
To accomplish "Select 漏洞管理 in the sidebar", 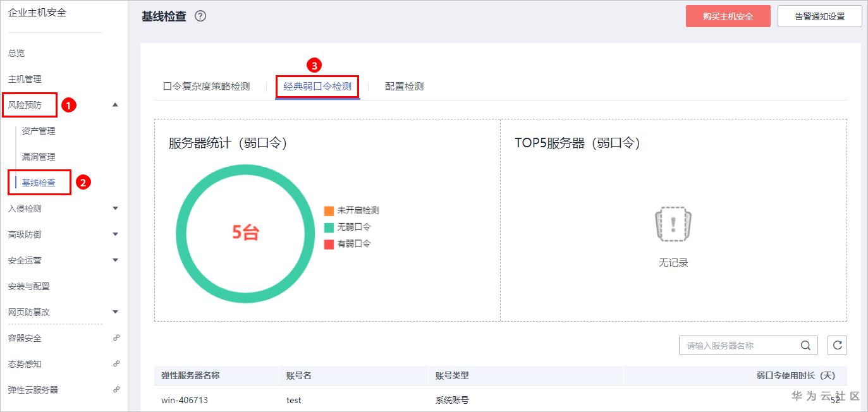I will click(x=39, y=157).
